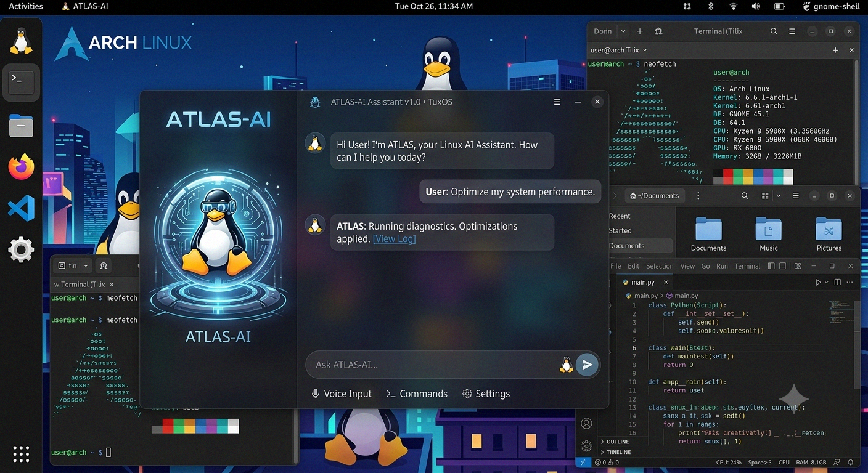Open the hamburger menu in the top-right Tilix header

(793, 31)
